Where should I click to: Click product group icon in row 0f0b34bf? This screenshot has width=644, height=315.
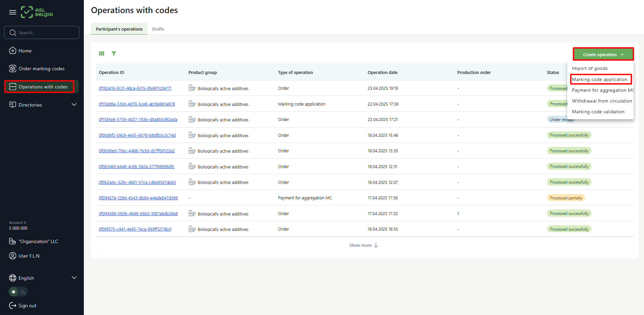(x=192, y=166)
